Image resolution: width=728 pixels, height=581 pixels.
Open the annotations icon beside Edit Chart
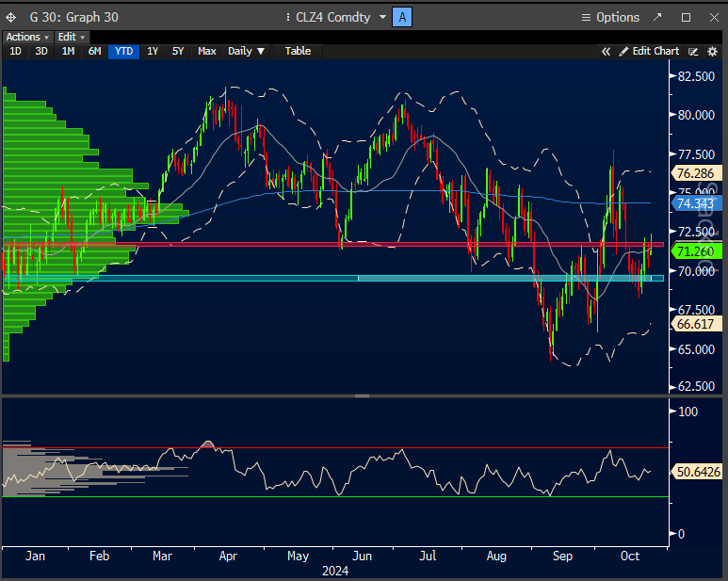click(x=693, y=51)
